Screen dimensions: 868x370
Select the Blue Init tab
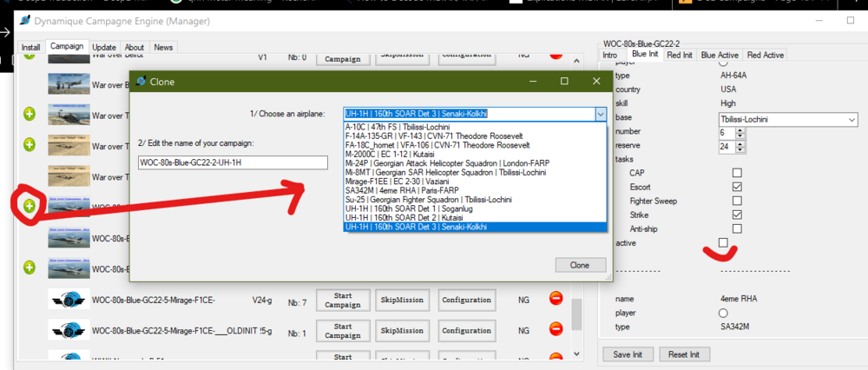click(x=644, y=54)
